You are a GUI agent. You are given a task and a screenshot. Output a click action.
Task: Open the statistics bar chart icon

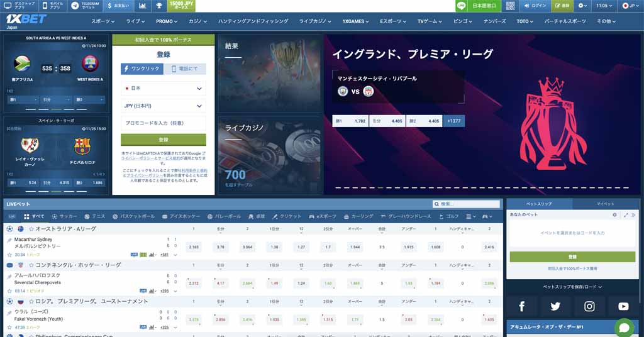142,6
